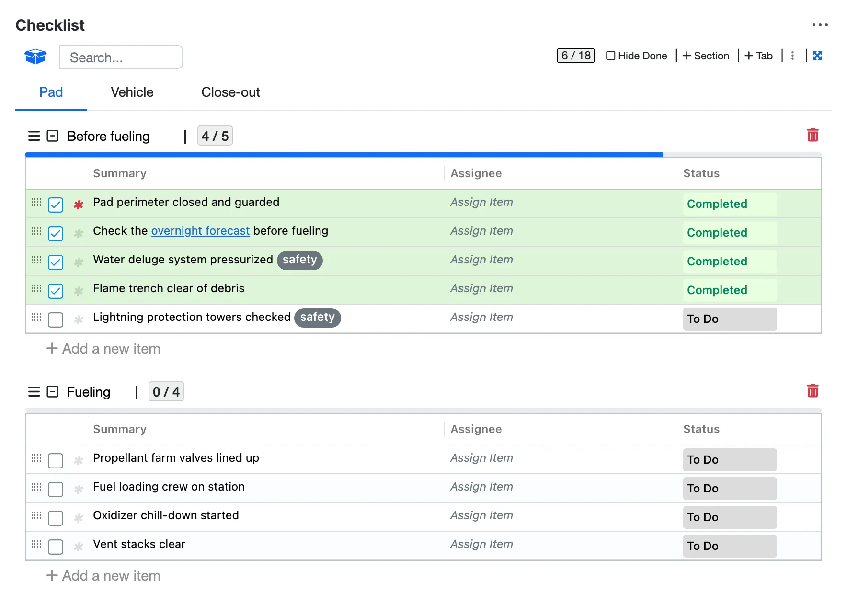Screen dimensions: 847x616
Task: Open the three-dot menu beside Checklist title
Action: coord(820,25)
